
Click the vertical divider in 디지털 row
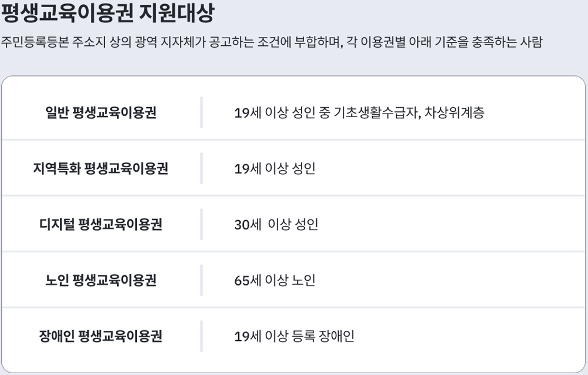tap(201, 224)
